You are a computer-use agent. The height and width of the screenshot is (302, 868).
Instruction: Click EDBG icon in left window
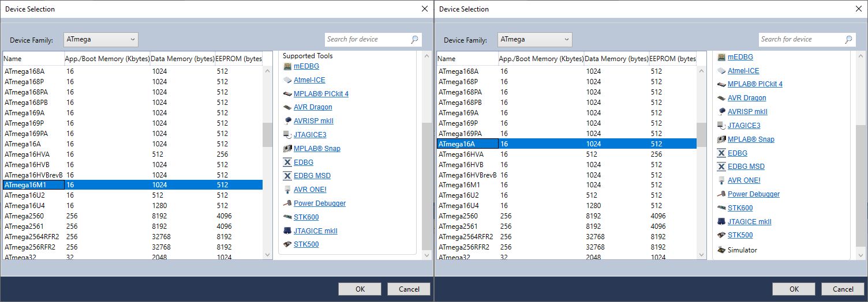[287, 162]
